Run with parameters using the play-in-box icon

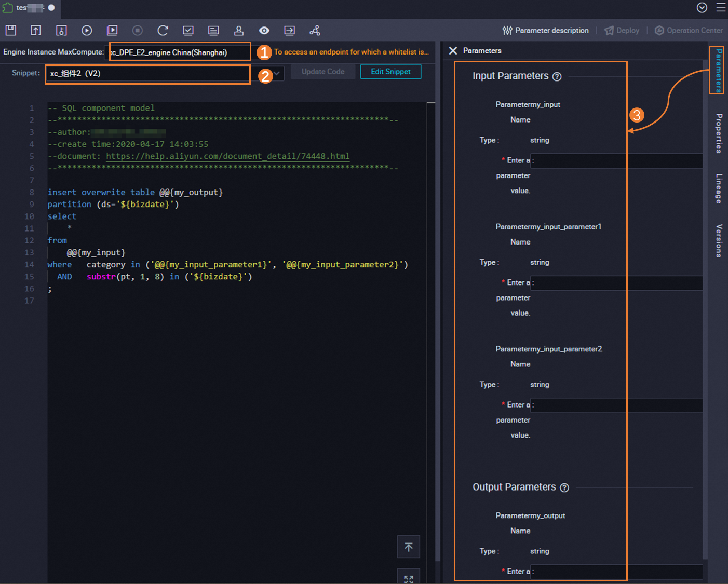pos(112,30)
